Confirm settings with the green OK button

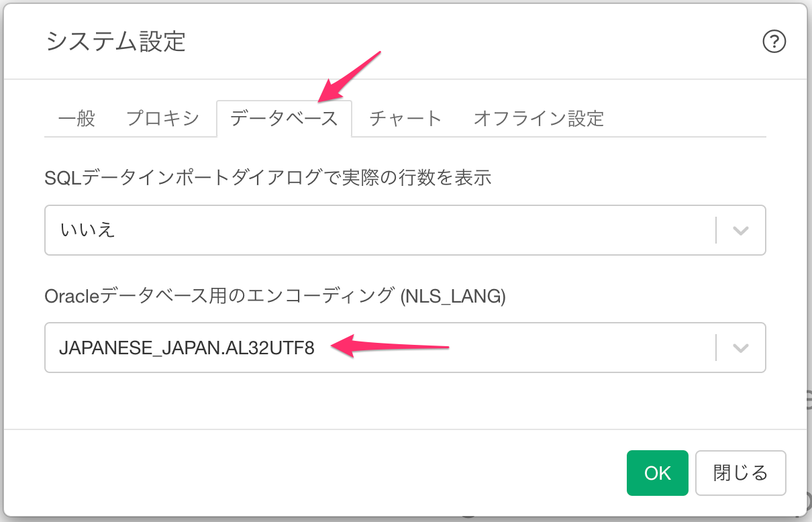658,473
